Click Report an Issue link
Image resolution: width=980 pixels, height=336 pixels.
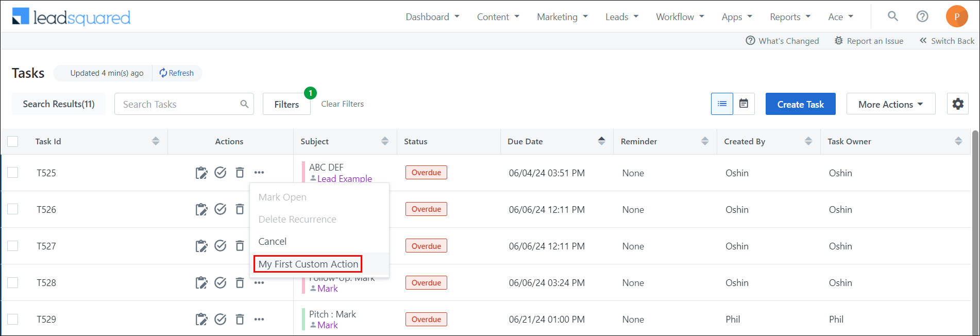[x=869, y=41]
